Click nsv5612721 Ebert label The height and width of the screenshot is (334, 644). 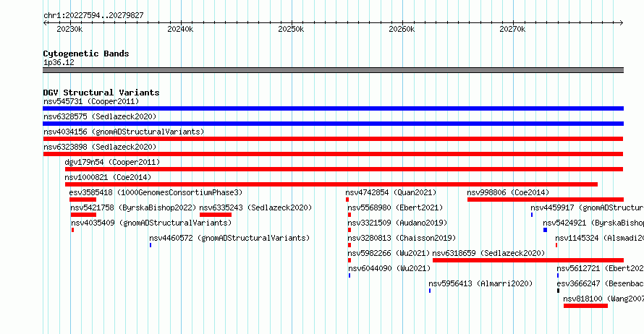tap(601, 268)
